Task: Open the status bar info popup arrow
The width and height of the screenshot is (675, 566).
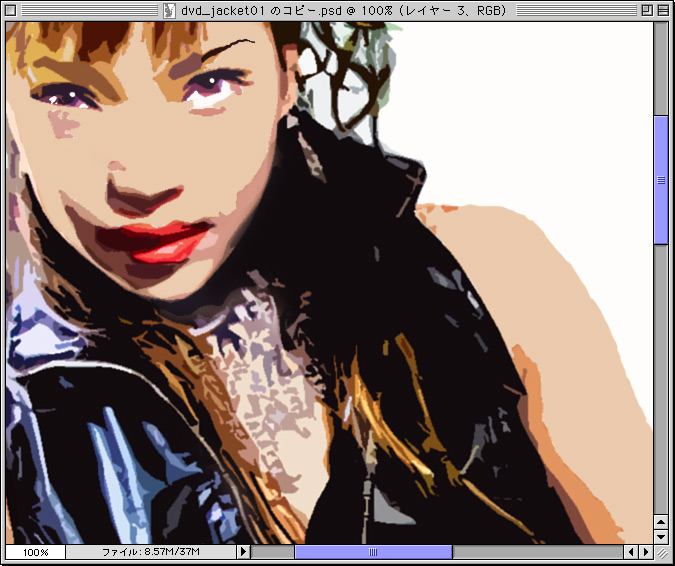Action: coord(242,552)
